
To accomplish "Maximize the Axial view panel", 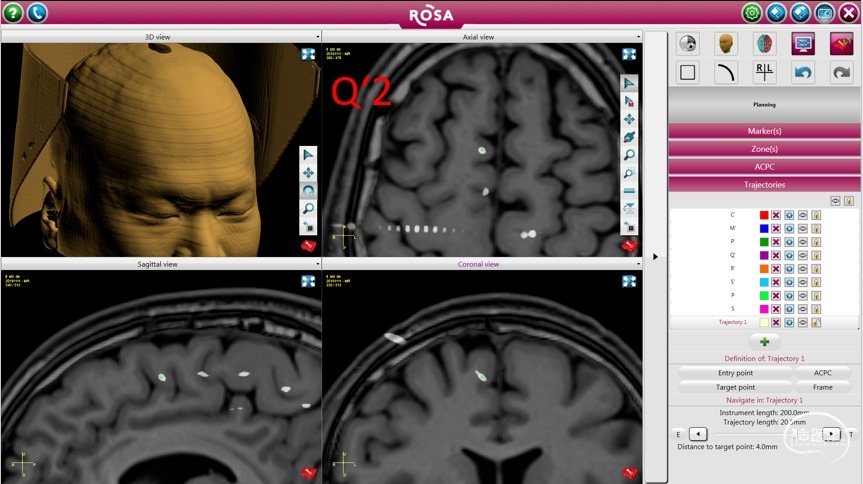I will pyautogui.click(x=629, y=53).
